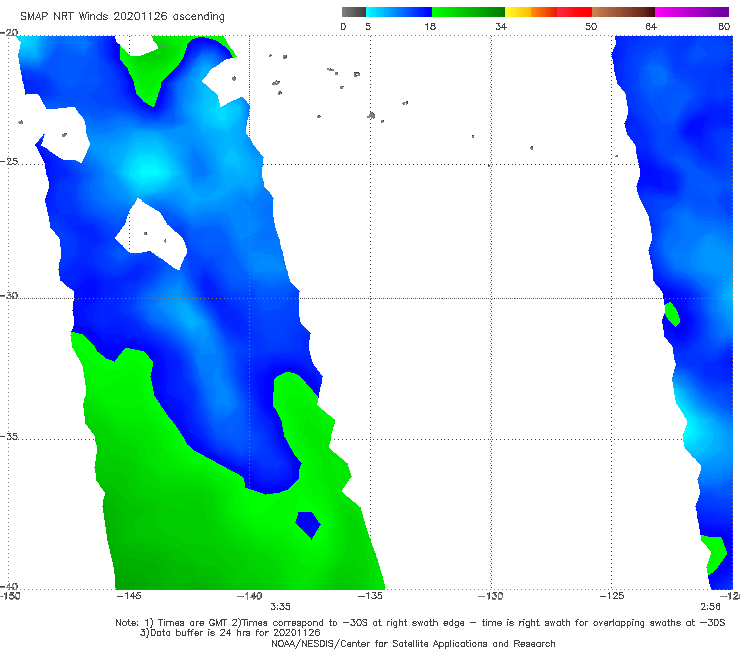Click the longitude label '-125'
740x650 pixels.
[612, 596]
